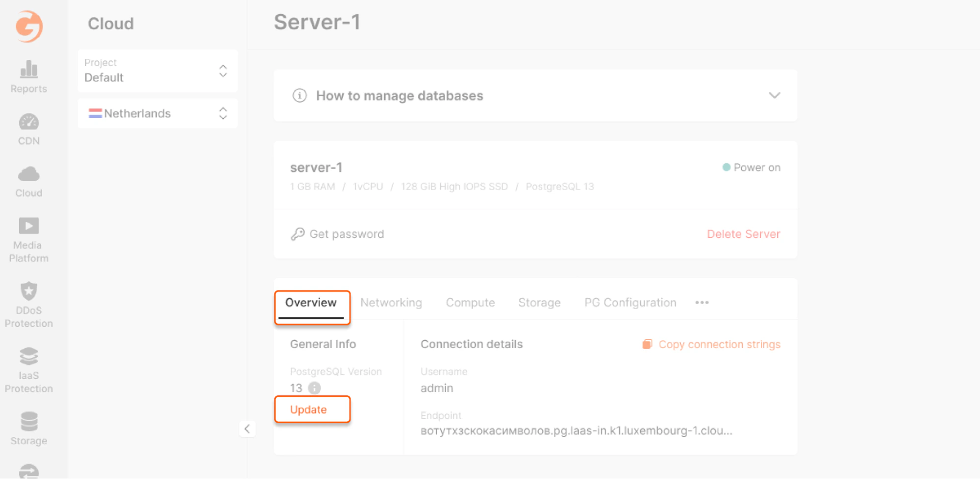Expand the How to manage databases panel
This screenshot has height=479, width=980.
(x=774, y=96)
